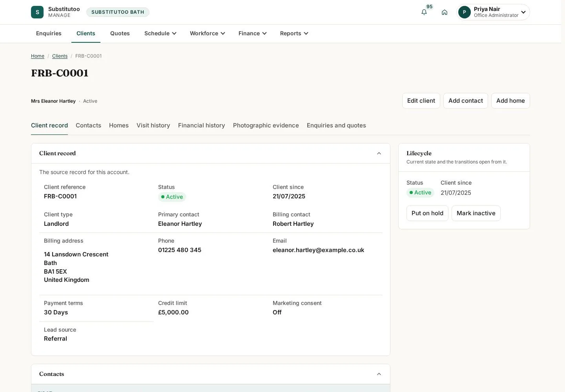Screen dimensions: 565x392
Task: Follow the Clients breadcrumb link
Action: coord(60,56)
